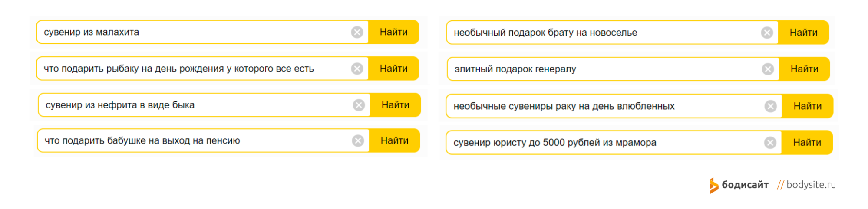Click Найти next to 'что подарить бабушке'
Screen dimensions: 868x209
tap(394, 140)
